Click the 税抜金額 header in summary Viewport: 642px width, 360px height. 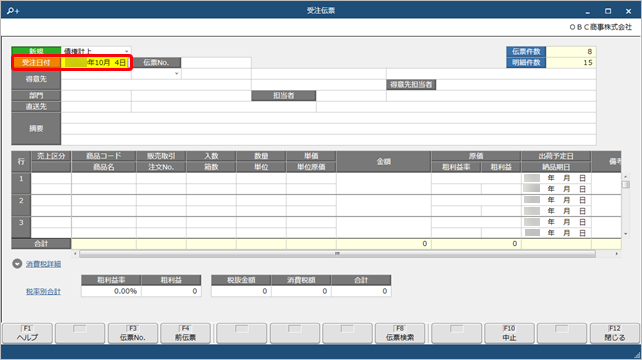tap(241, 280)
